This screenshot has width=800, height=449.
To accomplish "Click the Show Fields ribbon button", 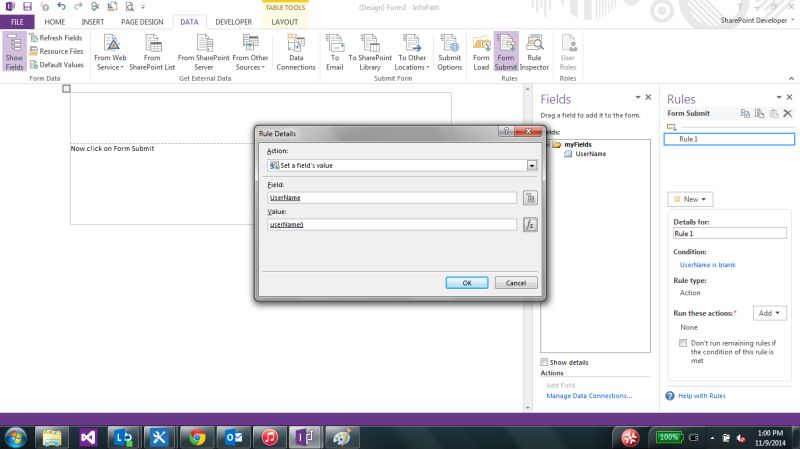I will [x=14, y=52].
